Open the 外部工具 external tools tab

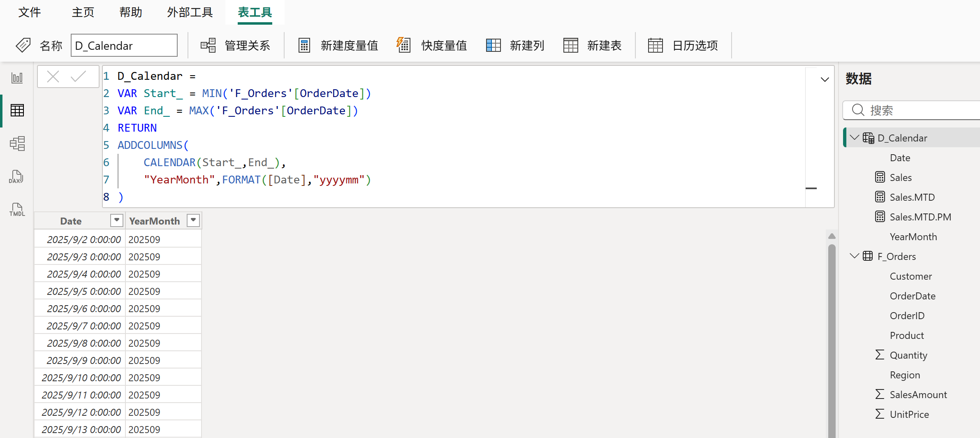click(x=190, y=12)
